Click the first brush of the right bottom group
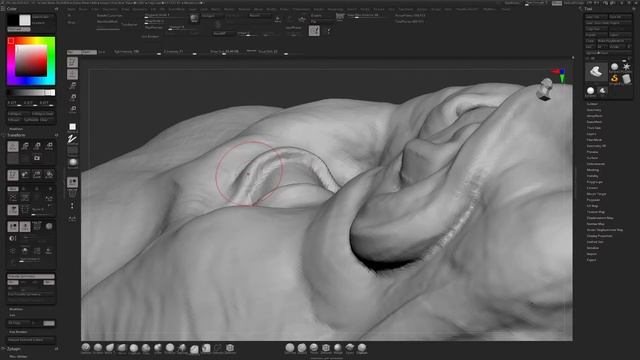Viewport: 640px width, 360px height. tap(290, 348)
